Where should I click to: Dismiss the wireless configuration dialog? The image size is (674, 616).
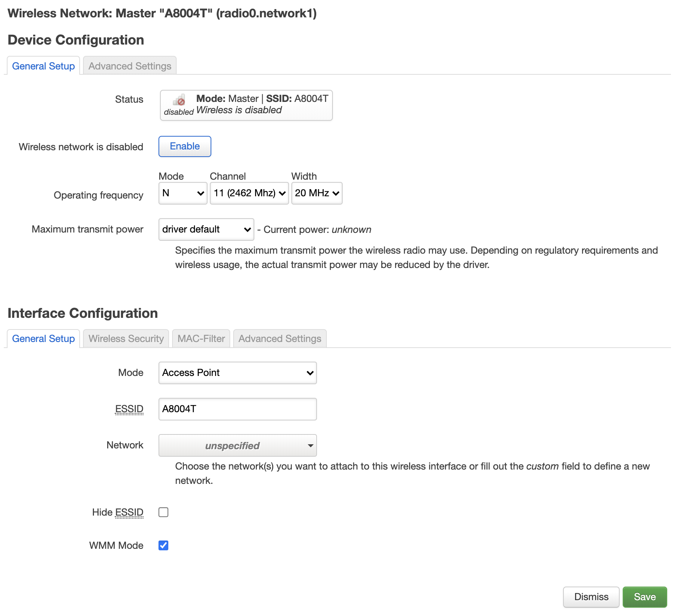pyautogui.click(x=591, y=597)
